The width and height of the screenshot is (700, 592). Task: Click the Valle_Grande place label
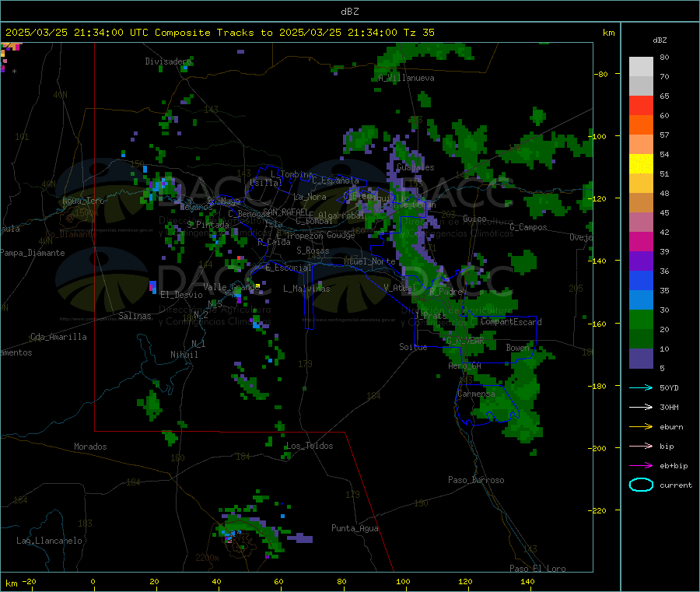tap(231, 287)
